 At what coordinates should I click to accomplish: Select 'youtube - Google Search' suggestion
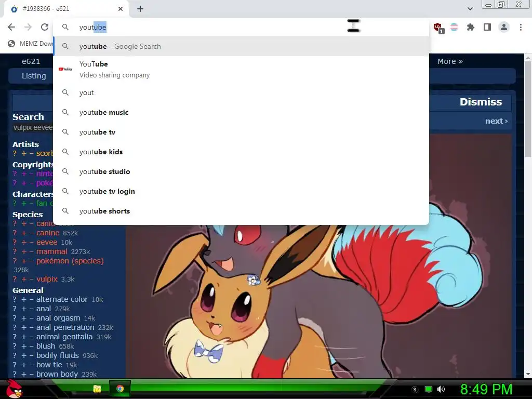point(241,46)
